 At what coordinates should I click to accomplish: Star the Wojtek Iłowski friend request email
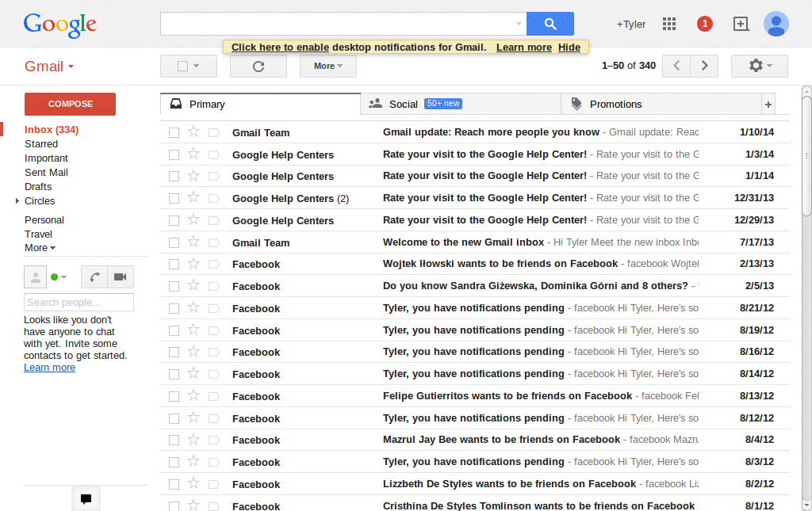point(193,264)
